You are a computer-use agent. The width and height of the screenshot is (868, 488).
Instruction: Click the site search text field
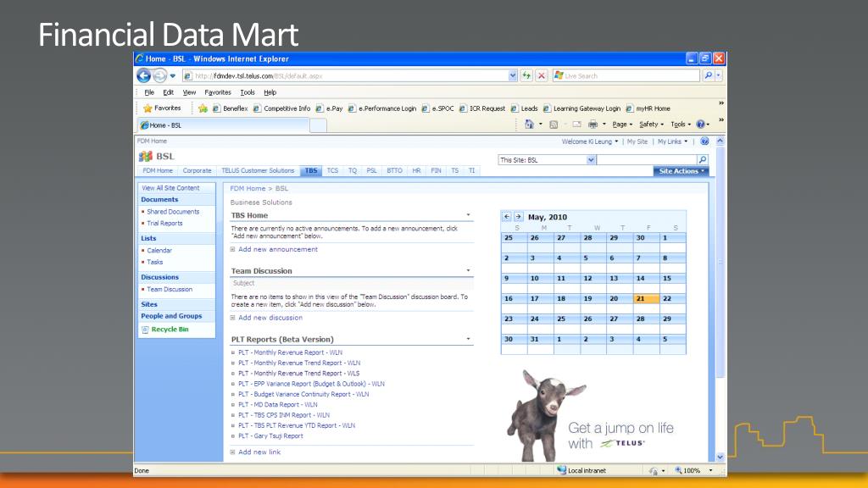[x=647, y=160]
